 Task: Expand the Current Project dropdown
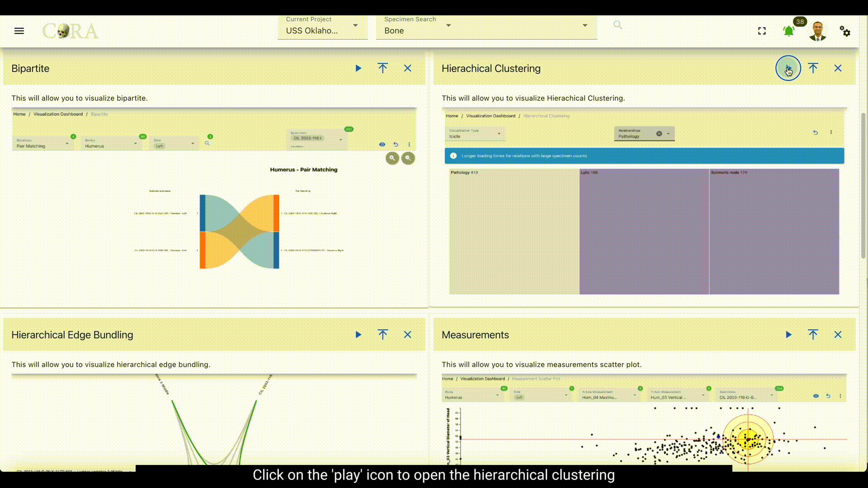click(x=355, y=25)
